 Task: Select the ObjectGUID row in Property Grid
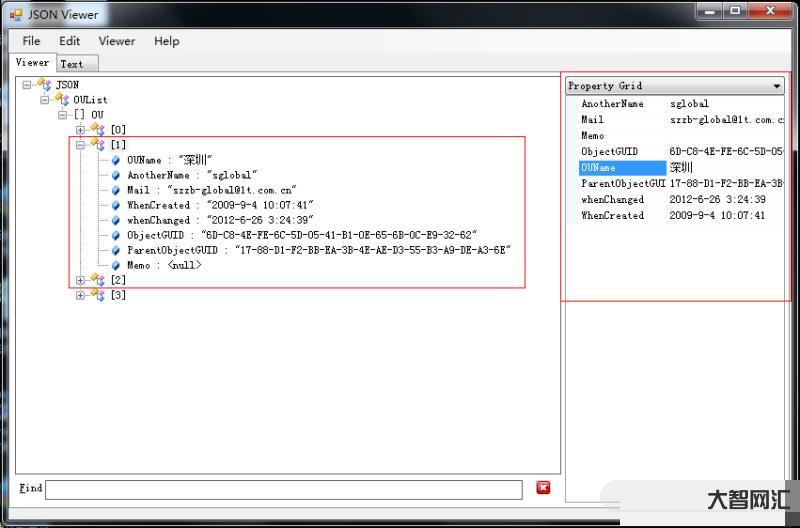click(610, 152)
